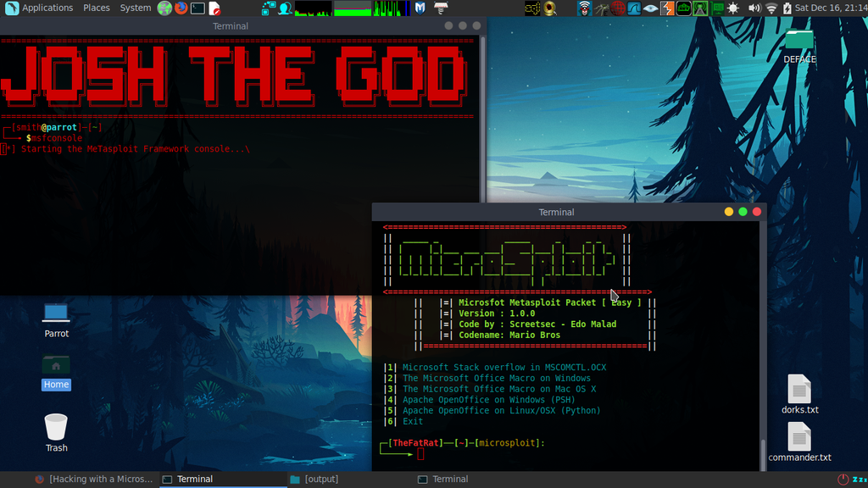Expand the System menu

135,8
